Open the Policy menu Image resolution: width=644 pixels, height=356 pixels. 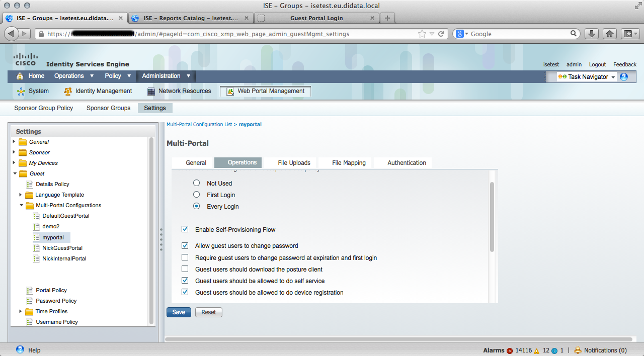pos(117,76)
